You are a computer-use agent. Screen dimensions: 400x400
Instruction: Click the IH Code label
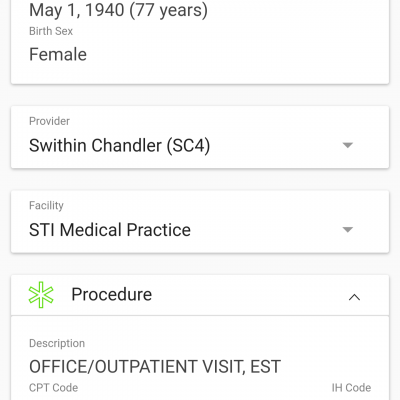click(x=351, y=388)
